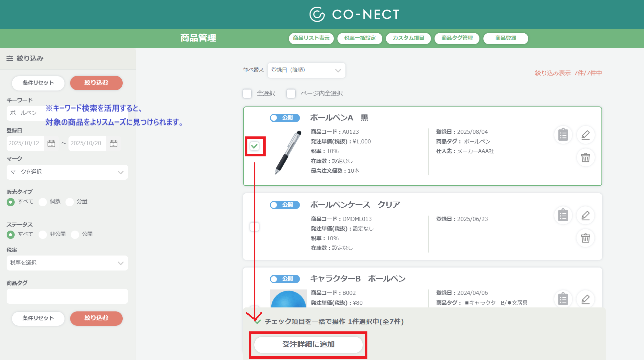Click 商品コード：A0123 text

tap(335, 132)
